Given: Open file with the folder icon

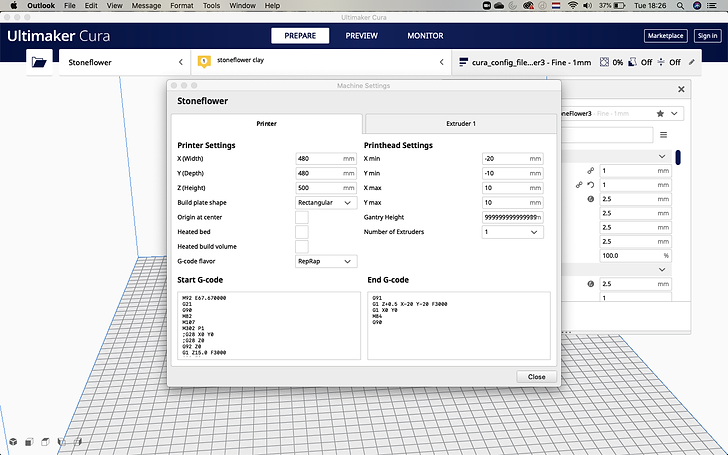Looking at the screenshot, I should pos(39,62).
